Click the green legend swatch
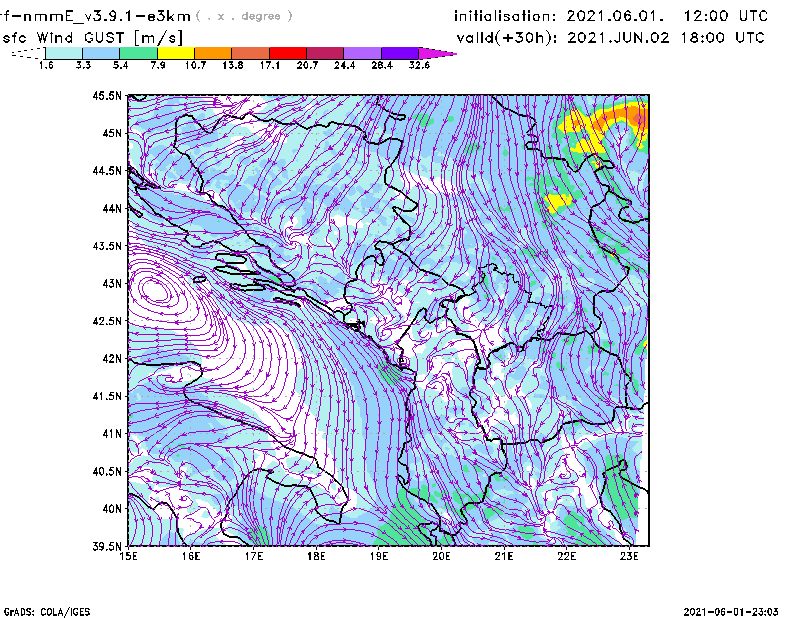Screen dimensions: 800x618 click(138, 53)
